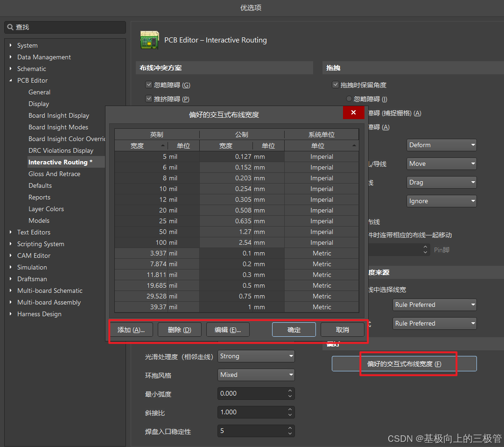Select the 忽略障碍 (I) radio button
Viewport: 504px width, 447px height.
(x=349, y=99)
